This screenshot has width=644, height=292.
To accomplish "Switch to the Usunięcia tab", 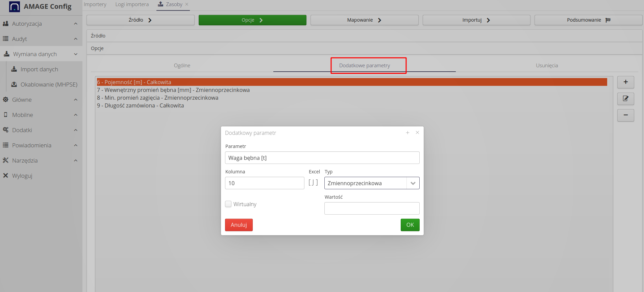I will [x=547, y=66].
